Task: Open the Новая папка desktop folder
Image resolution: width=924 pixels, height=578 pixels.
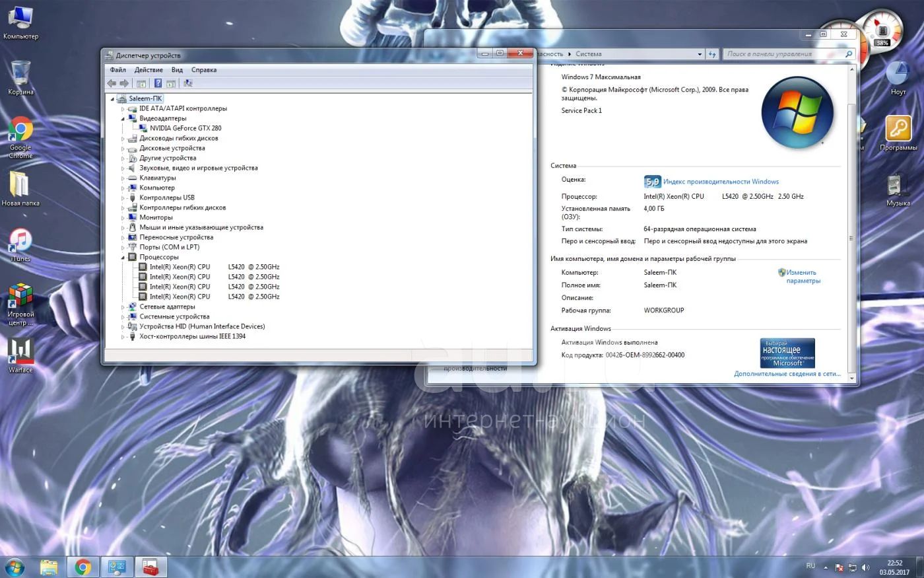Action: (20, 189)
